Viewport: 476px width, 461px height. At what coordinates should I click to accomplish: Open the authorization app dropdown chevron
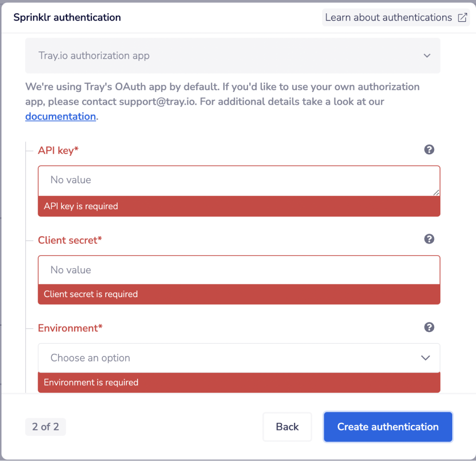pyautogui.click(x=427, y=56)
